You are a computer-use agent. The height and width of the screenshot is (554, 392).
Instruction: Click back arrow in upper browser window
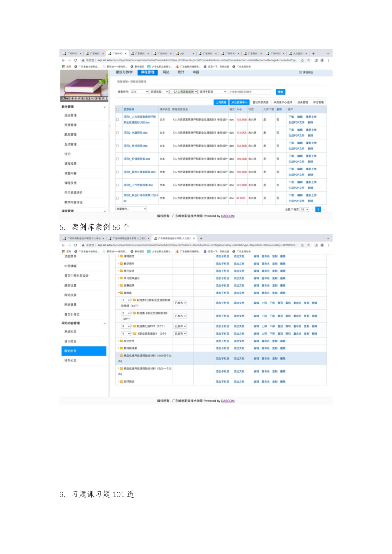tap(64, 60)
